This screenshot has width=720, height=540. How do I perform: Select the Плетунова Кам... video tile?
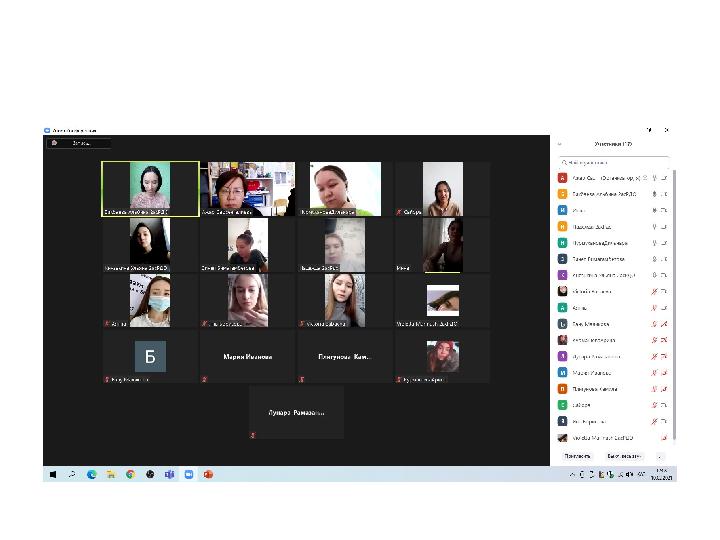[x=344, y=357]
